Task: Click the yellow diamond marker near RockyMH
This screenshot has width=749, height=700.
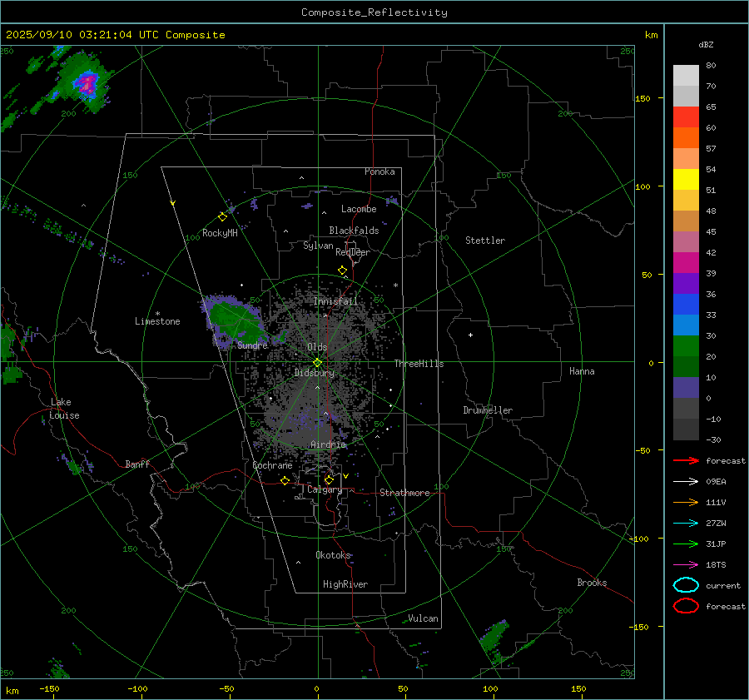Action: click(x=222, y=217)
